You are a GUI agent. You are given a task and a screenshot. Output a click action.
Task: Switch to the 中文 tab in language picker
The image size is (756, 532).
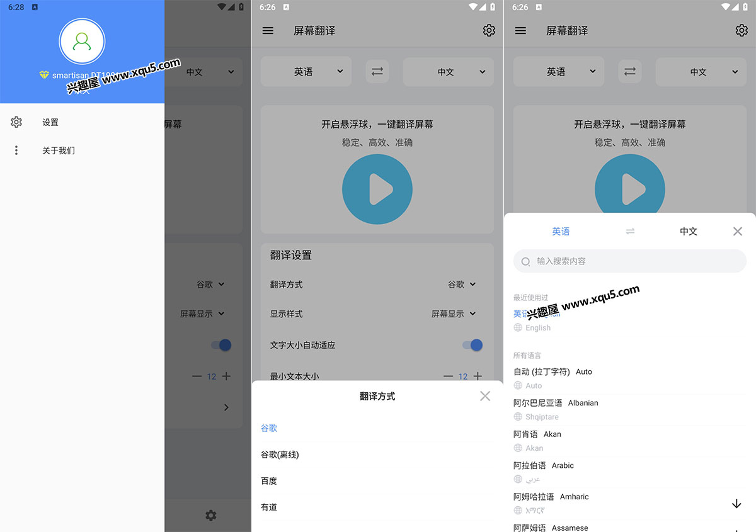click(689, 232)
